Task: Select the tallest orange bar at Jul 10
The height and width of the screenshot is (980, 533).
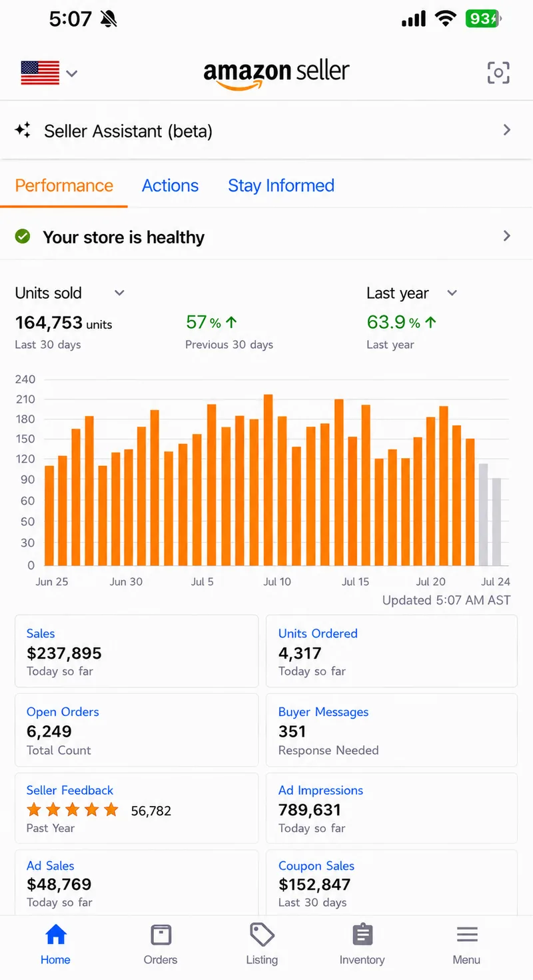Action: pos(268,480)
